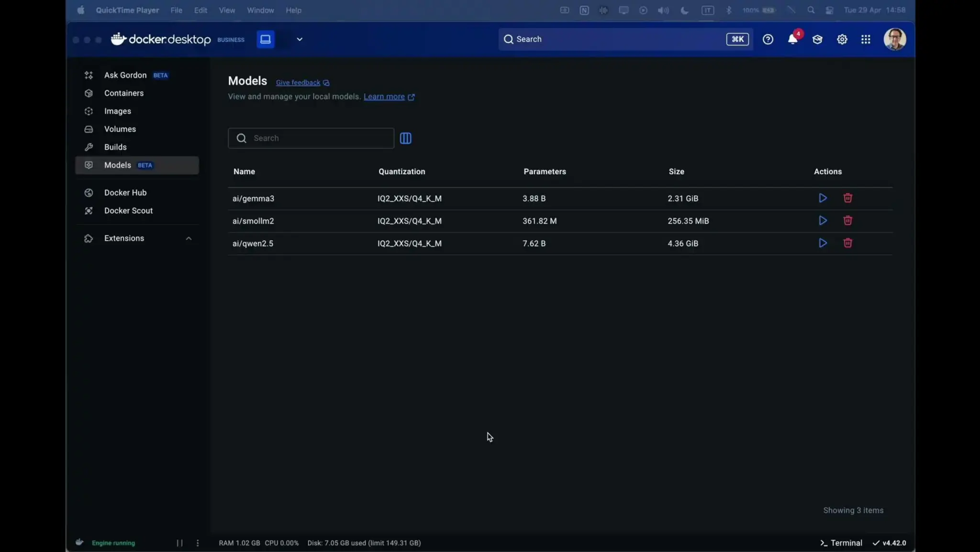Open the user profile avatar
This screenshot has height=552, width=980.
pos(894,39)
